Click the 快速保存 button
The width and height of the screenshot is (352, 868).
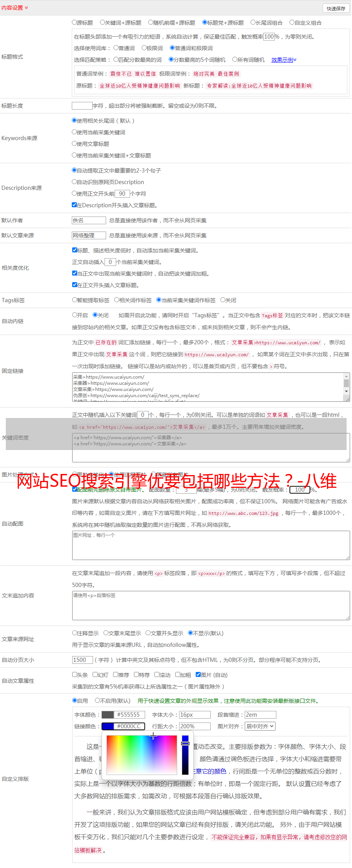pos(336,8)
